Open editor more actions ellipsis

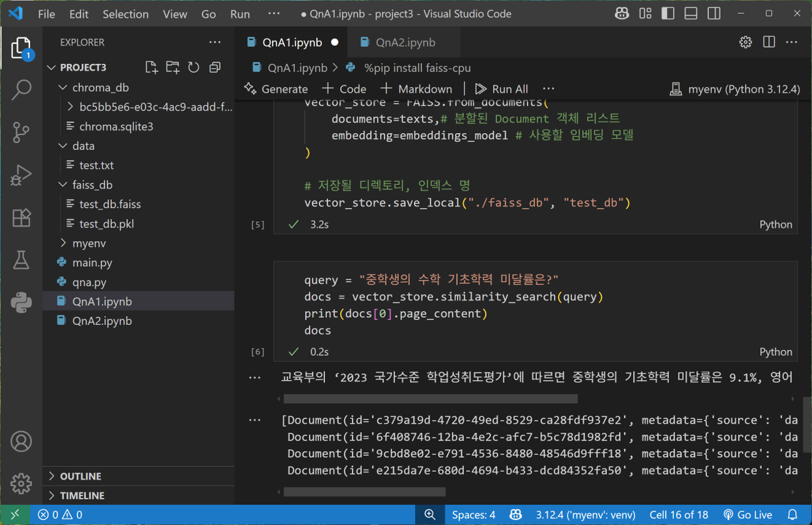point(792,42)
